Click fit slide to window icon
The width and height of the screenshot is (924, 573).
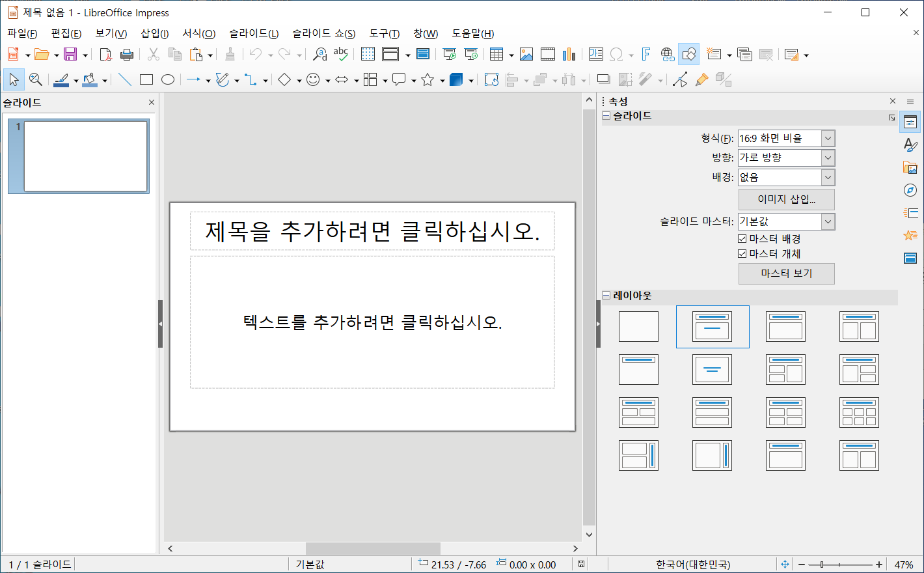pos(785,565)
